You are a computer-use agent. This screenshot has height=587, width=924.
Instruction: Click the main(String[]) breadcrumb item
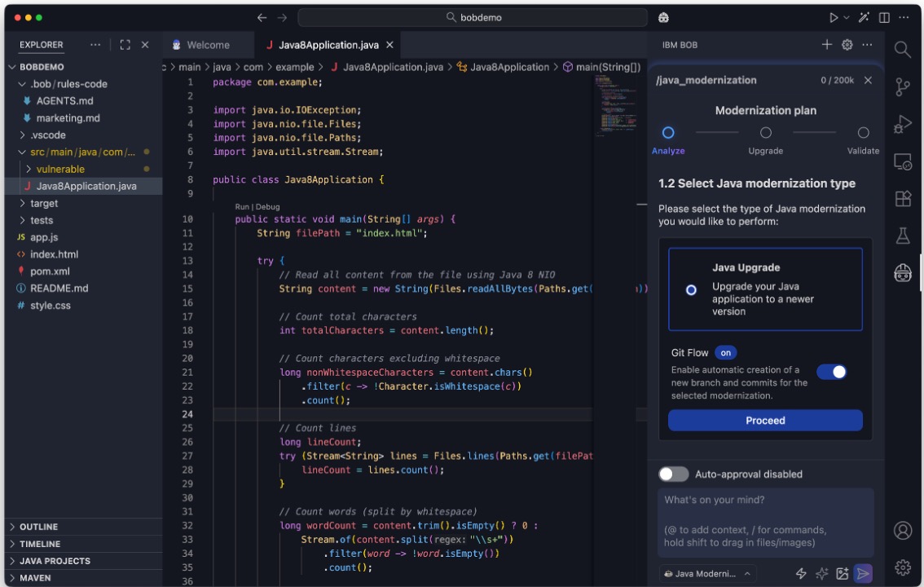point(601,67)
